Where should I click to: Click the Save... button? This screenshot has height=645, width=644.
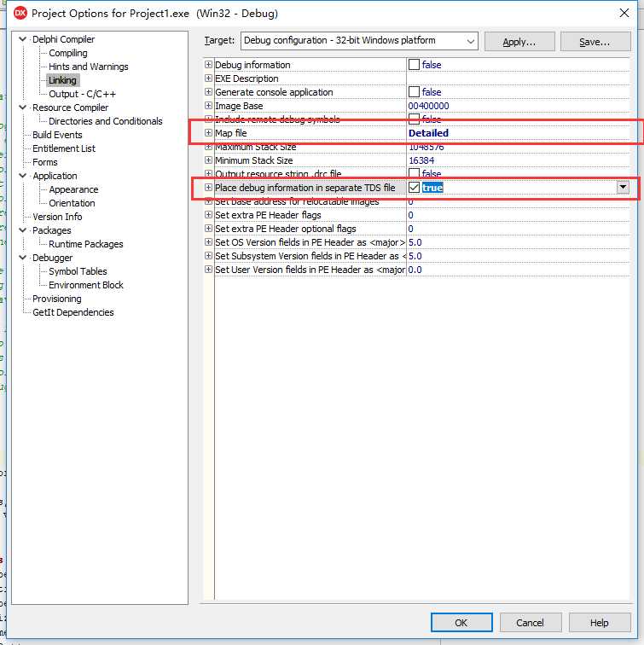pos(595,42)
